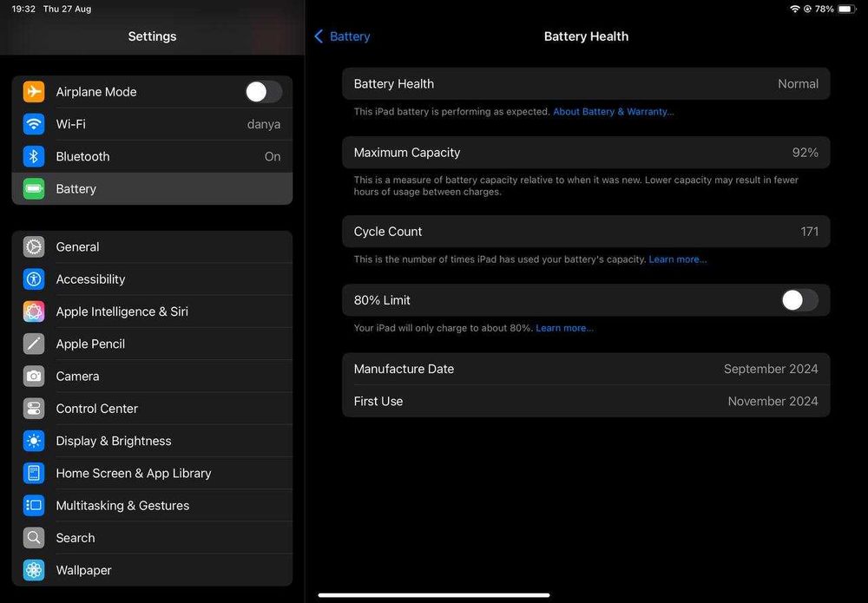Screen dimensions: 868x603
Task: Tap the danya Wi-Fi network name
Action: [264, 124]
